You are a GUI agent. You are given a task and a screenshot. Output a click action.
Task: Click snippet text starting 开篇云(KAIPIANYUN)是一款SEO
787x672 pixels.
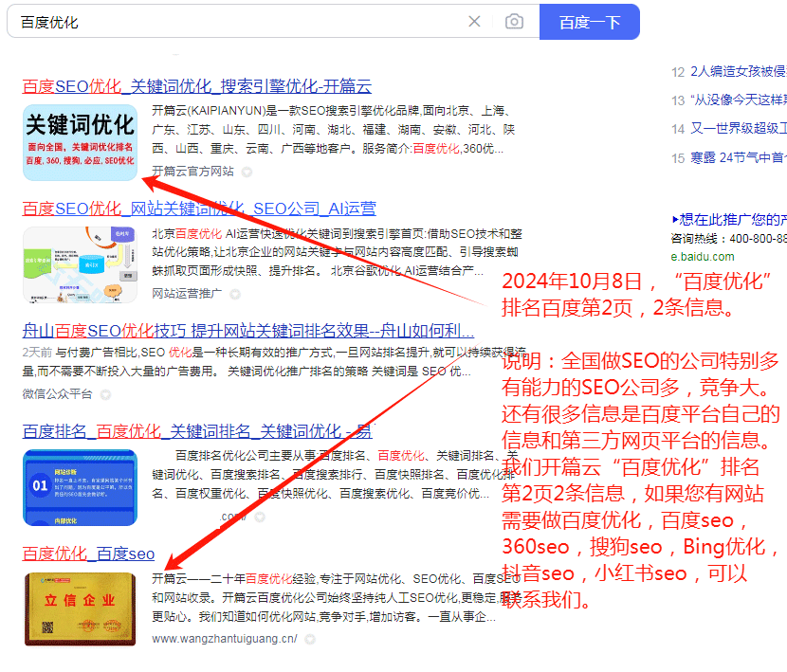[x=334, y=130]
